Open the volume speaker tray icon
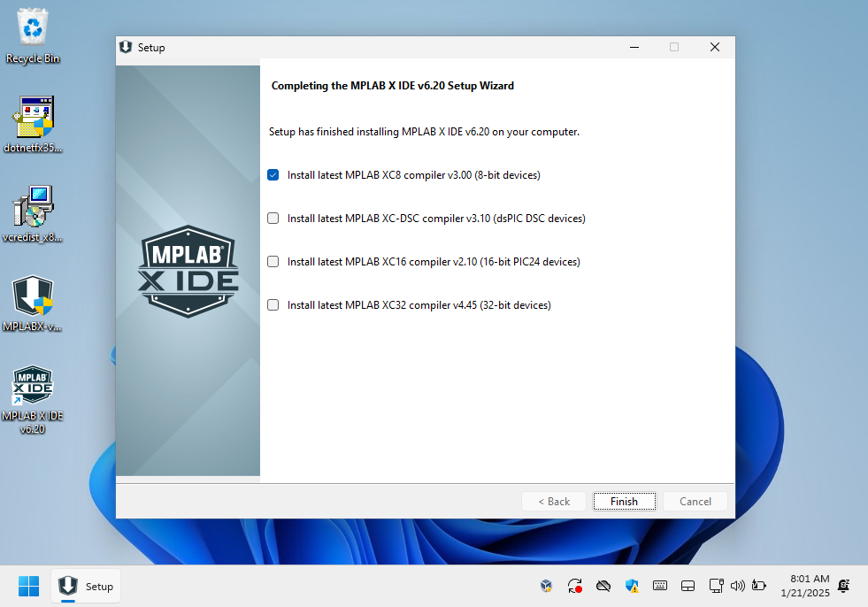This screenshot has height=607, width=868. [737, 586]
